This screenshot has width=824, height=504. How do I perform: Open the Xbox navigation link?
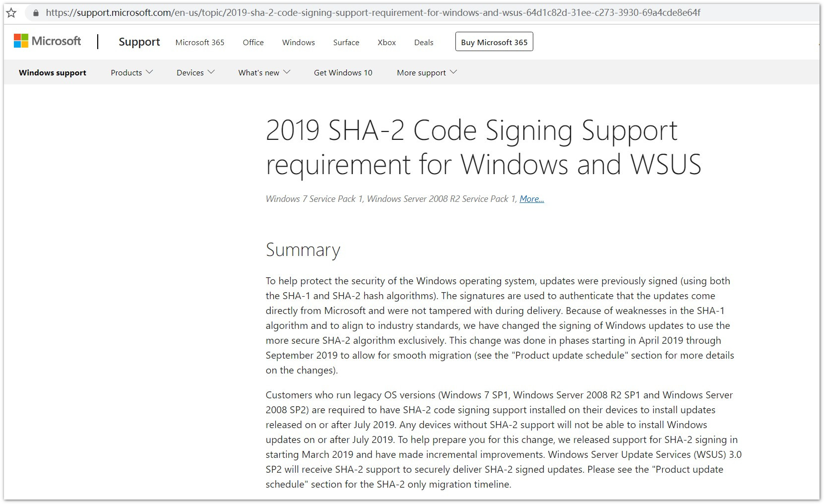coord(386,43)
